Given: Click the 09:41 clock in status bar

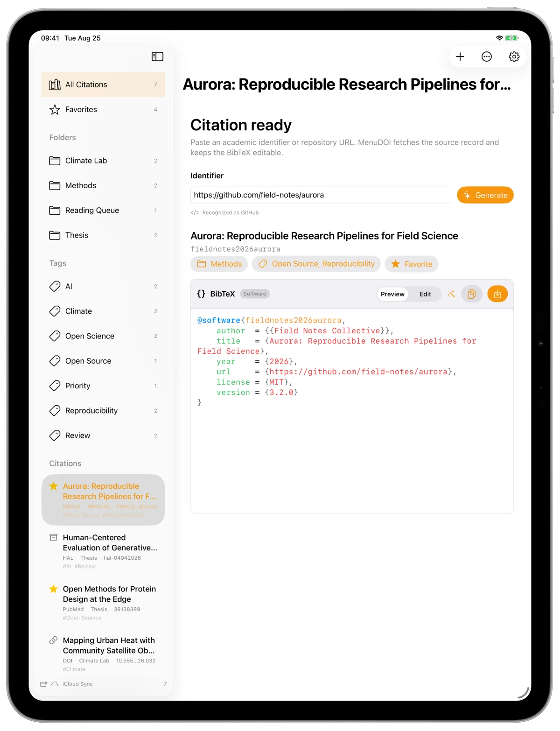Looking at the screenshot, I should coord(50,38).
